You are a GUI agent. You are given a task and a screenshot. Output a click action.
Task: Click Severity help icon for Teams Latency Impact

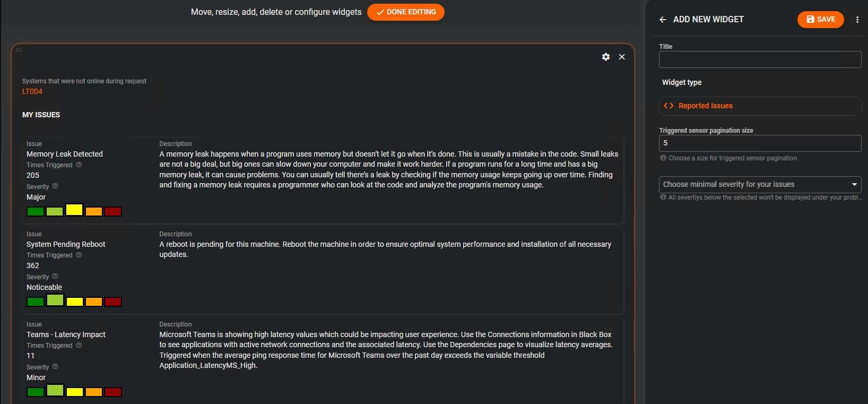tap(55, 367)
